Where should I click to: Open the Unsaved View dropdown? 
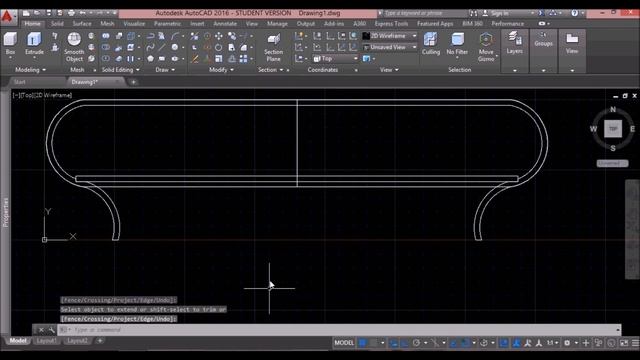click(390, 47)
